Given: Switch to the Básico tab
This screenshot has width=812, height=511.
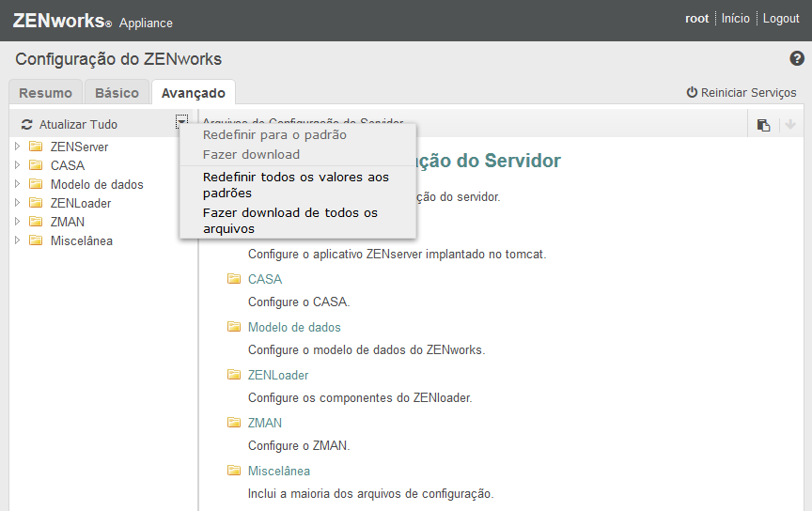Looking at the screenshot, I should click(x=117, y=93).
